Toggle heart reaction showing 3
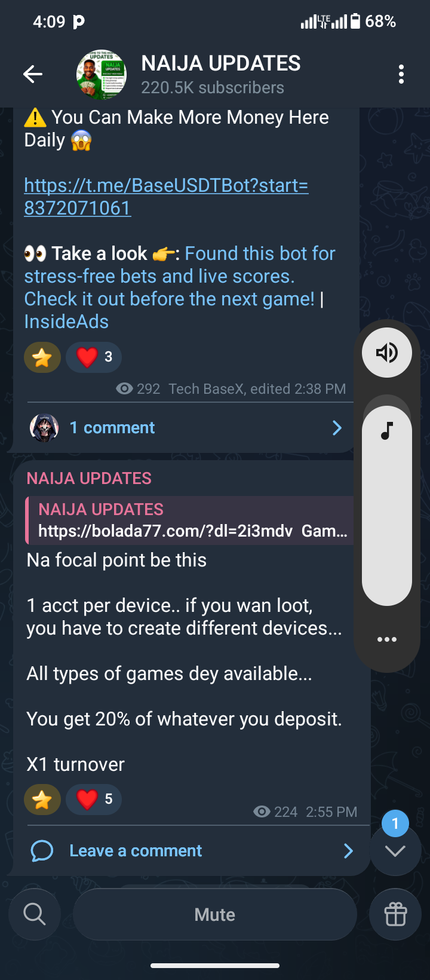 94,357
